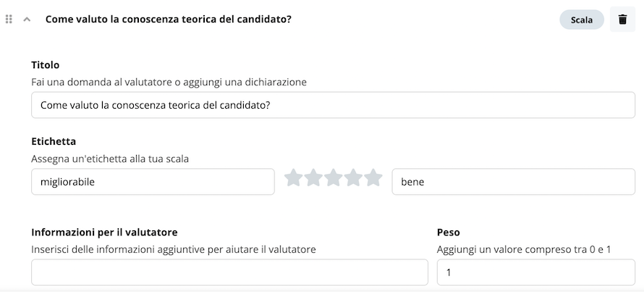
Task: Focus the Informazioni per il valutatore field
Action: (x=229, y=272)
